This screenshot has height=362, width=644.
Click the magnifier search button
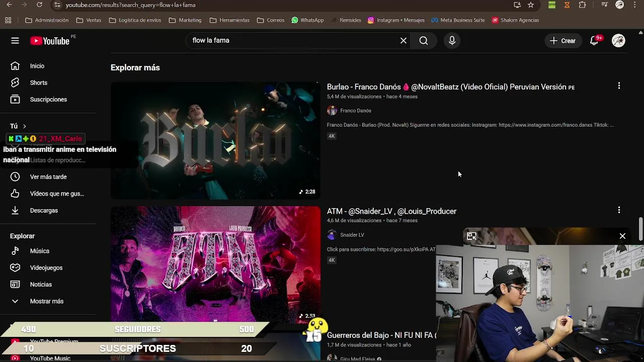(x=424, y=41)
